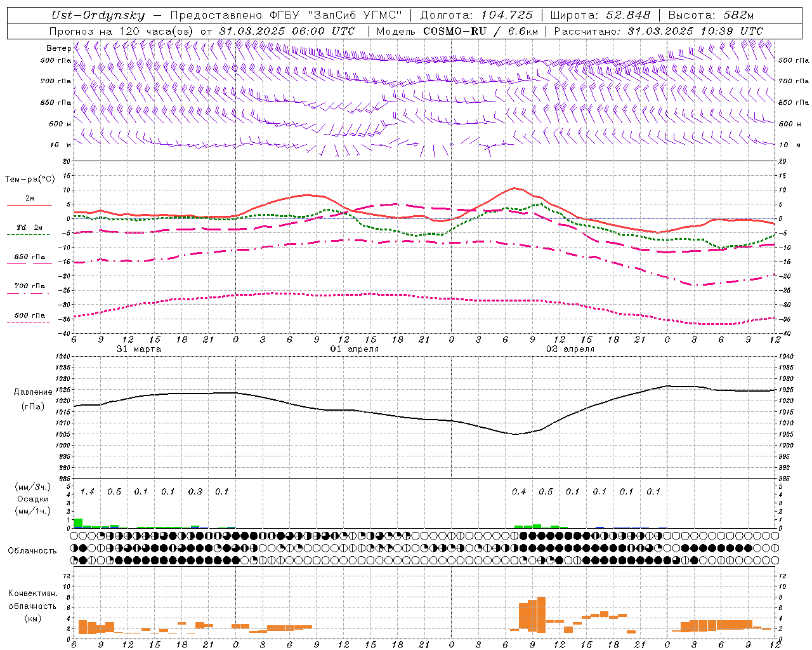Click "500 м" on left wind axis
Screen dimensions: 812x650
60,124
